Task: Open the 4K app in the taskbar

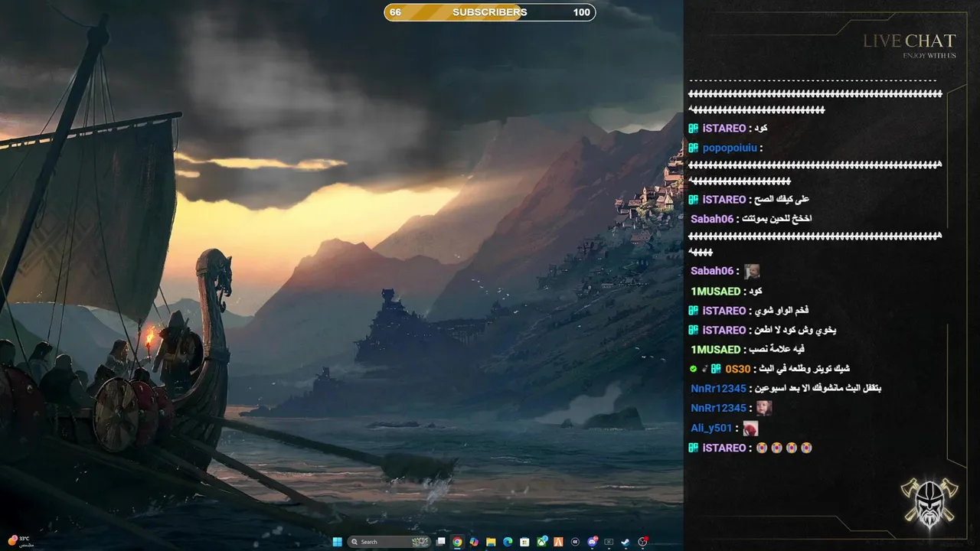Action: (575, 542)
